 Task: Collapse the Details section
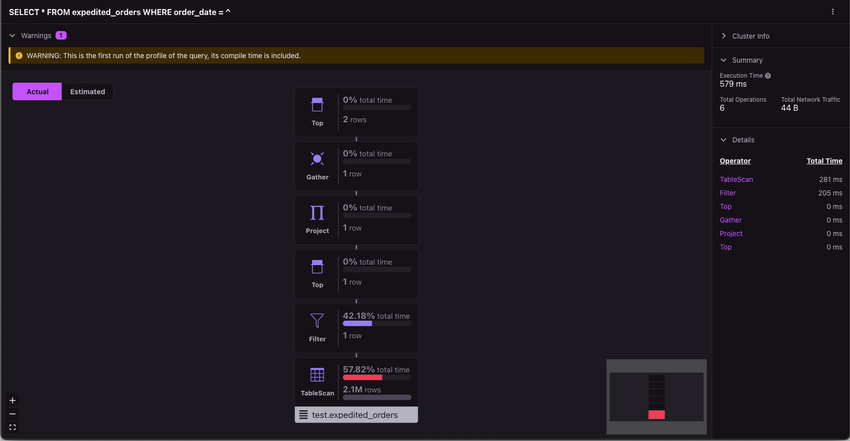pyautogui.click(x=724, y=140)
